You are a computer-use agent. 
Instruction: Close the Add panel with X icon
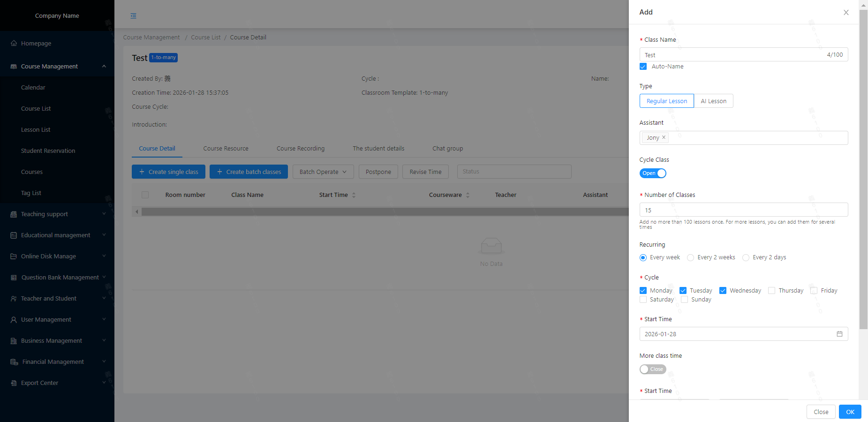click(846, 13)
